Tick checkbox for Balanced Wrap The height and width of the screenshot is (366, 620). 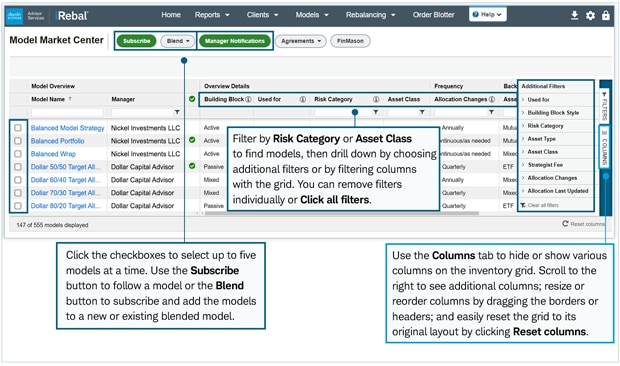coord(18,154)
